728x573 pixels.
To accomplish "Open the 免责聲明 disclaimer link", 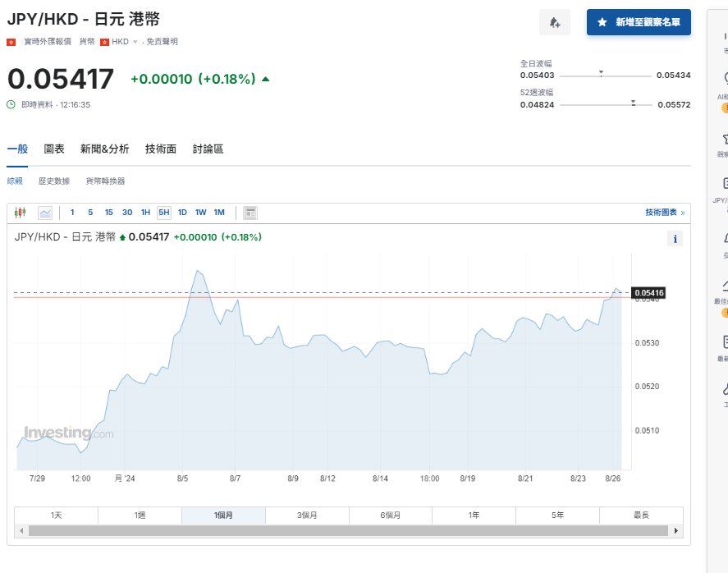I will click(162, 40).
